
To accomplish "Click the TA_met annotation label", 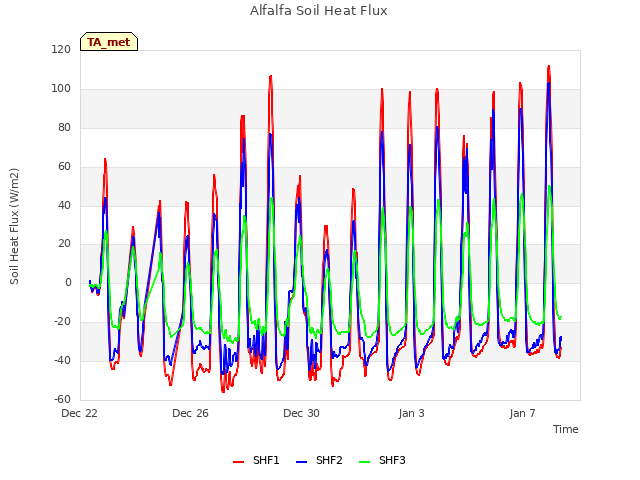I will (109, 42).
